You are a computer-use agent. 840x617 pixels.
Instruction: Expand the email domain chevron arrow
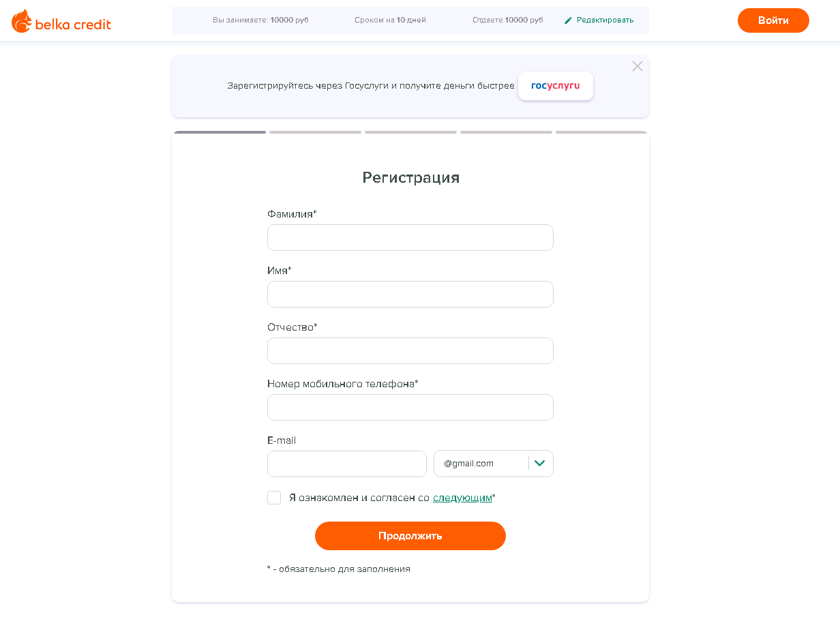[x=540, y=464]
